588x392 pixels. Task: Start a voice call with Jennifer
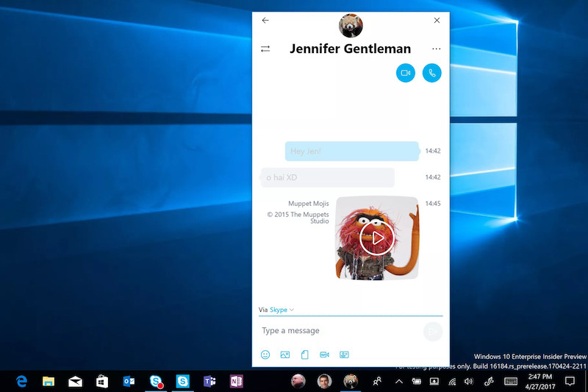coord(432,73)
